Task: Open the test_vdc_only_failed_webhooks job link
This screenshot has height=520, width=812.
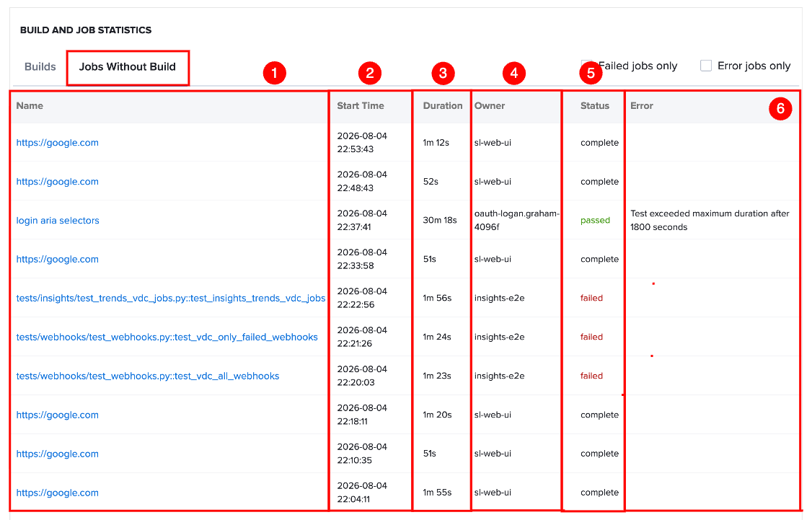Action: click(167, 338)
